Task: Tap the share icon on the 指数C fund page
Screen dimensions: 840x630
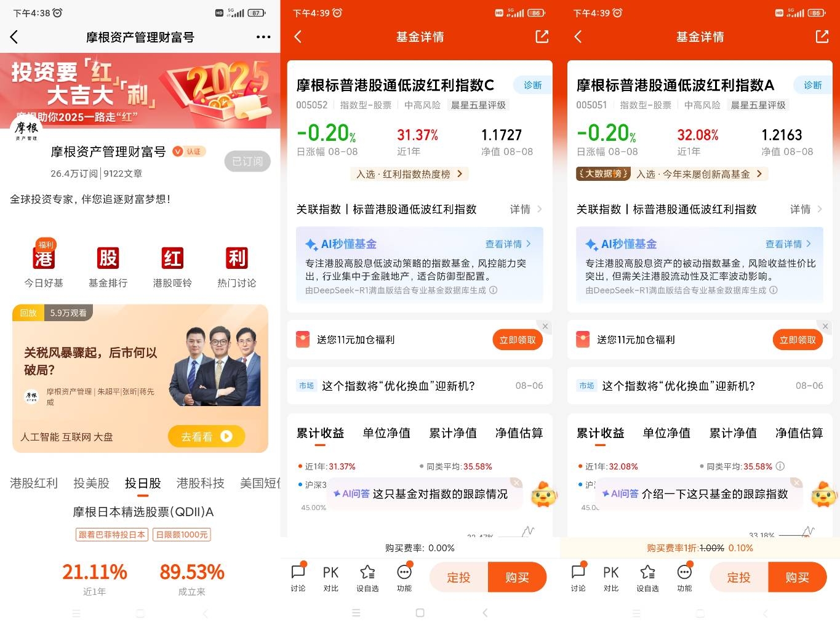Action: coord(542,37)
